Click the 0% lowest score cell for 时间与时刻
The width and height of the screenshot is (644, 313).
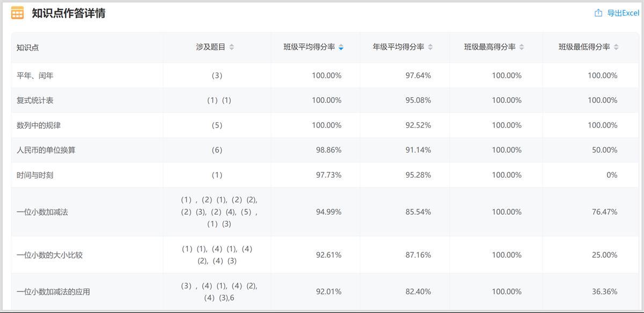pyautogui.click(x=612, y=175)
